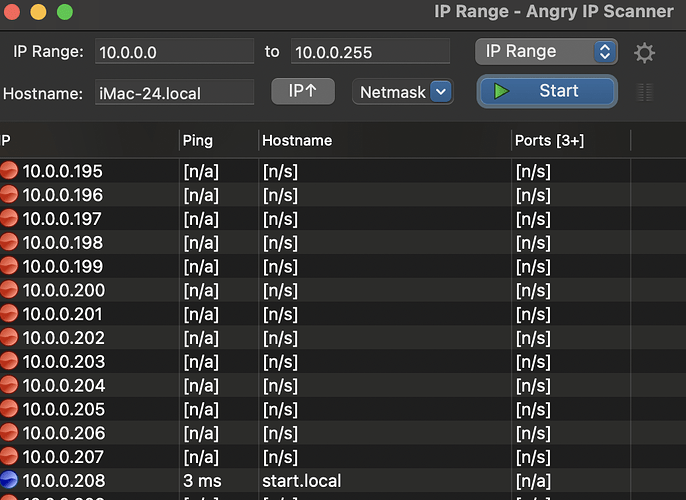Select the row for 10.0.0.196

343,195
